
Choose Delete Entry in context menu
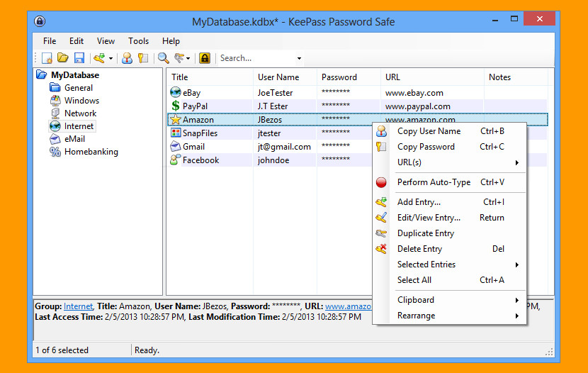point(450,249)
